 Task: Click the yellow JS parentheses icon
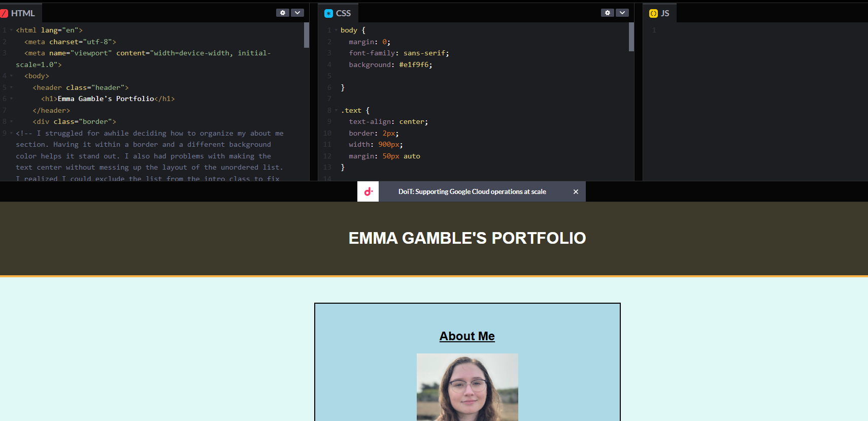coord(653,14)
